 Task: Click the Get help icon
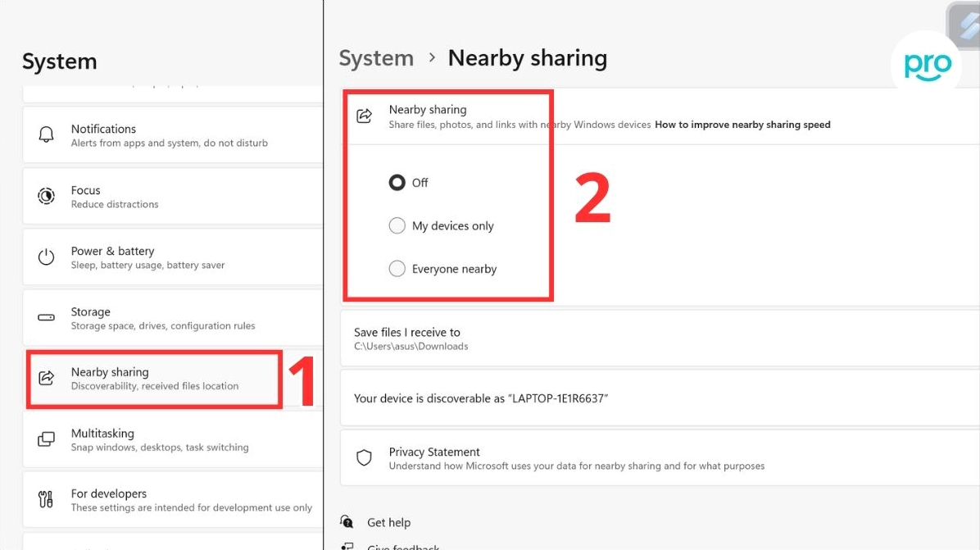tap(347, 522)
